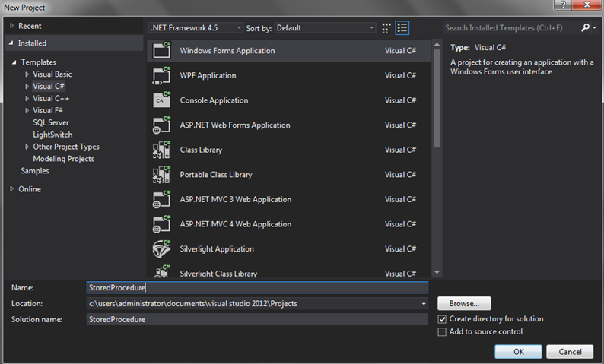Click the ASP.NET MVC 3 Web Application icon
The width and height of the screenshot is (604, 364).
tap(161, 199)
